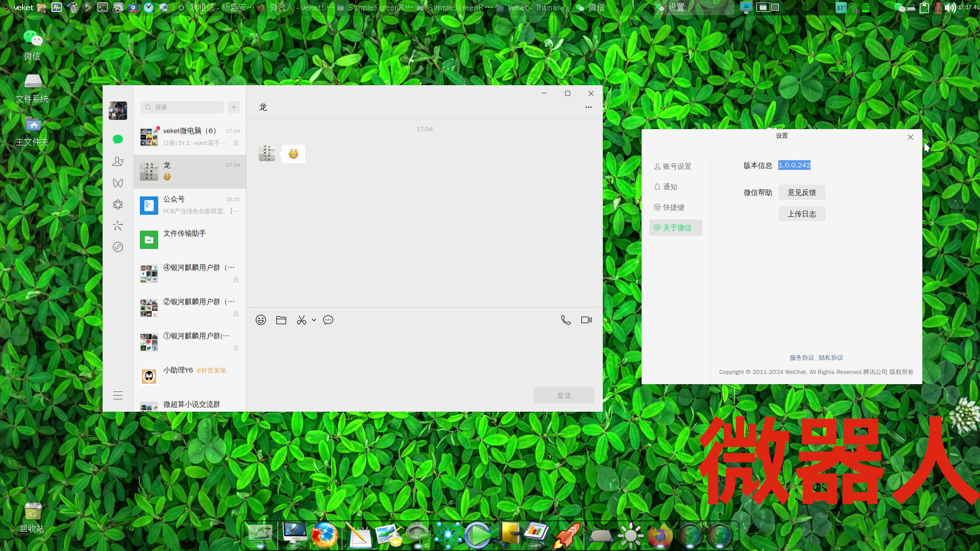This screenshot has height=551, width=980.
Task: Click the scissors screenshot tool
Action: click(302, 320)
